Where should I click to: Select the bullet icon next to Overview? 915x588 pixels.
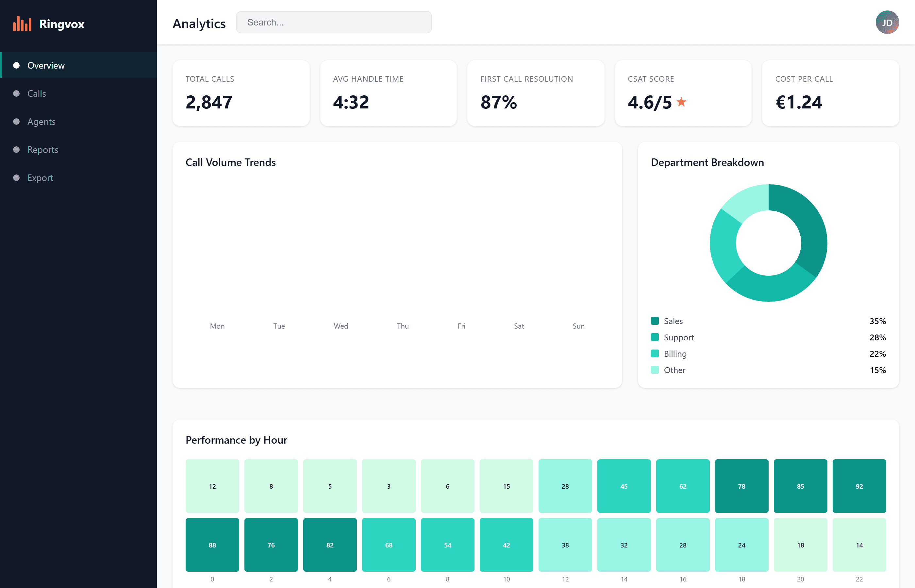point(16,65)
